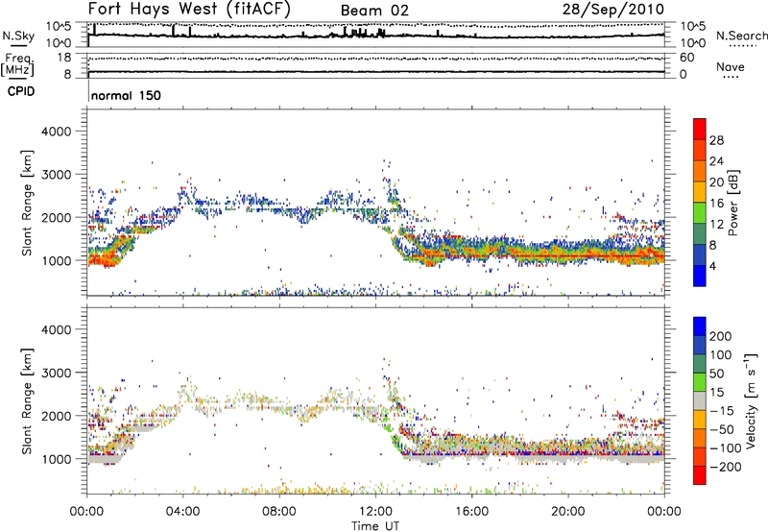Click the blue bottom of Power color bar
768x532 pixels.
700,276
